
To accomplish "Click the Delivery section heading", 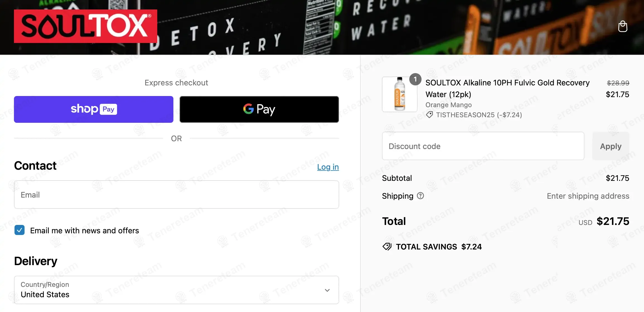I will [x=36, y=261].
